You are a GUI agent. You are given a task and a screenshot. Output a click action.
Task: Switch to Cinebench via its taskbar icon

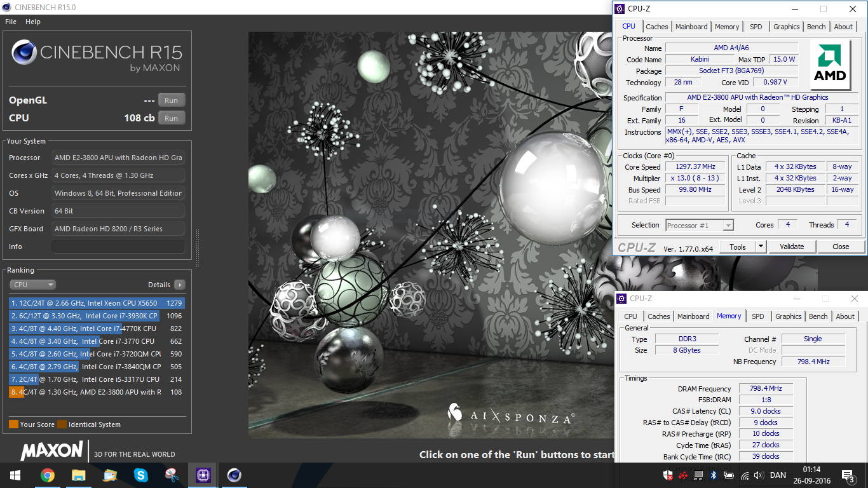click(x=234, y=475)
